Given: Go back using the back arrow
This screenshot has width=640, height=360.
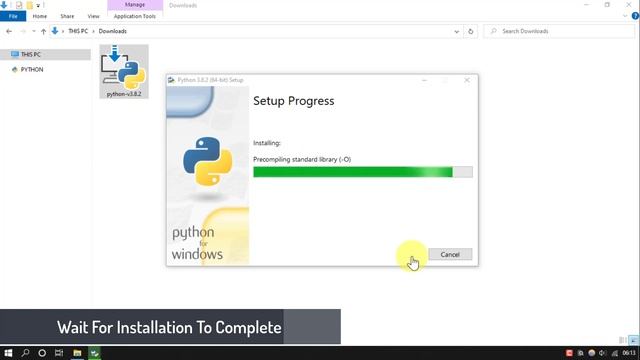Looking at the screenshot, I should click(9, 31).
